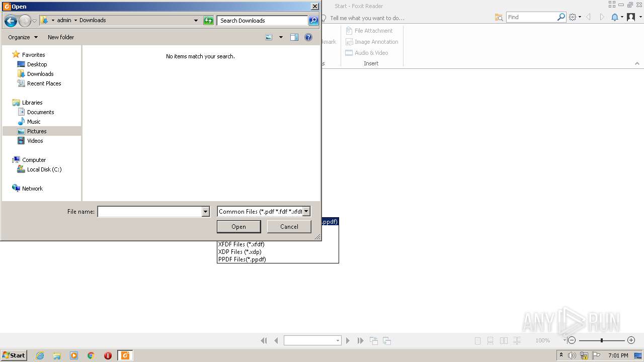Click Downloads in the address path
The height and width of the screenshot is (362, 644).
[x=93, y=20]
